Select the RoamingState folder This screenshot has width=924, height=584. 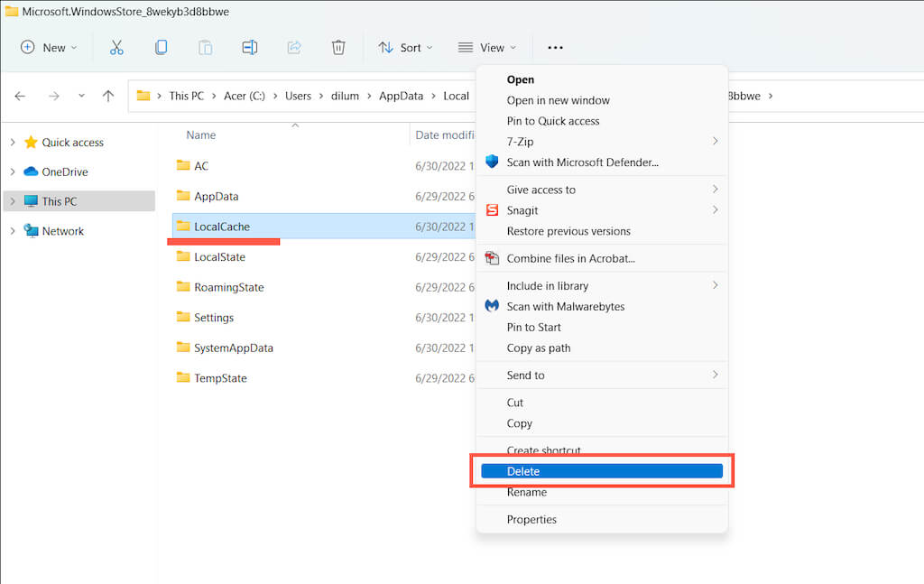(x=228, y=288)
